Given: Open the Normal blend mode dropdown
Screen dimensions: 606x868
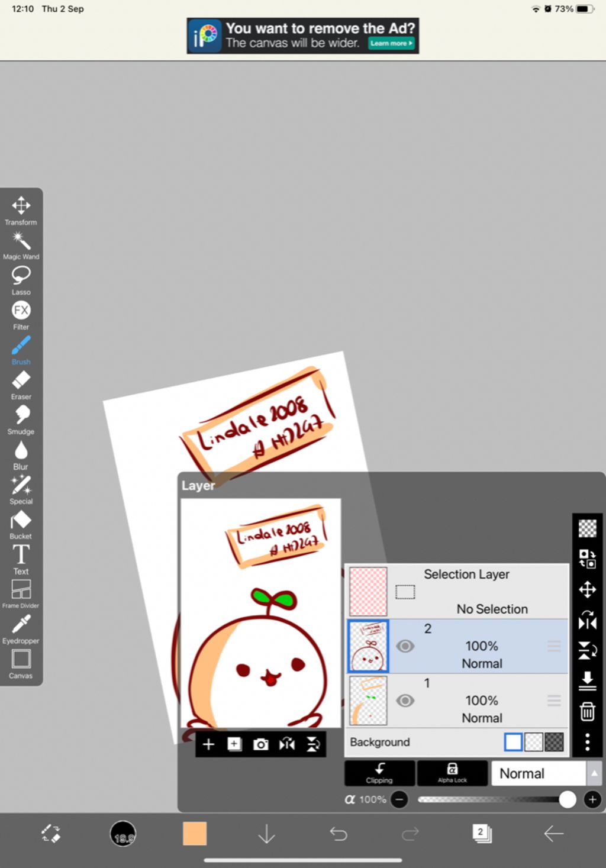Looking at the screenshot, I should point(538,773).
